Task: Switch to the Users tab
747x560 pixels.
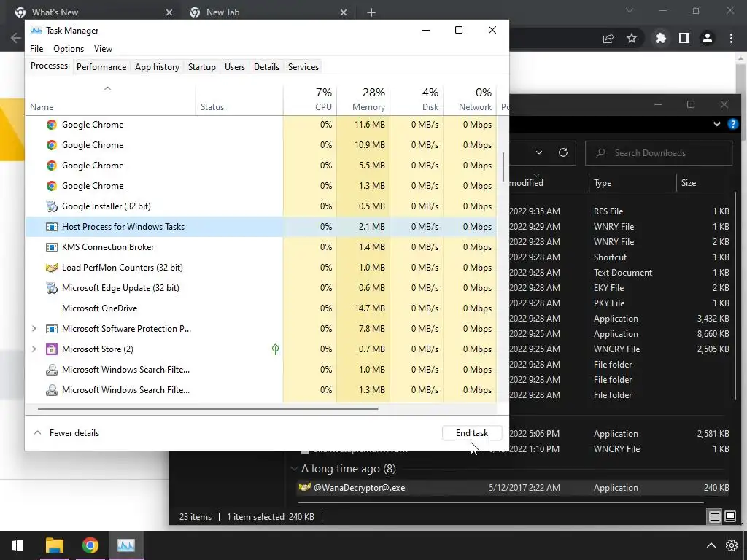Action: pos(235,66)
